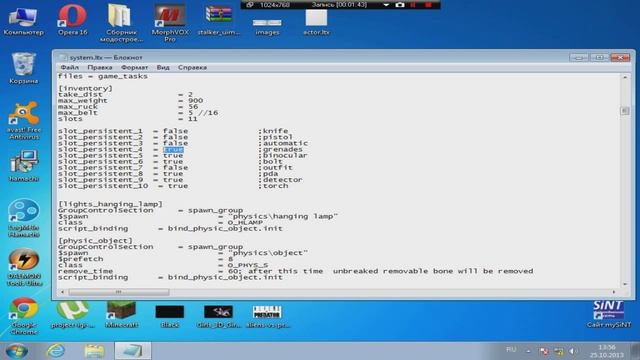
Task: Select the Сборник модострое... folder icon
Action: point(121,23)
